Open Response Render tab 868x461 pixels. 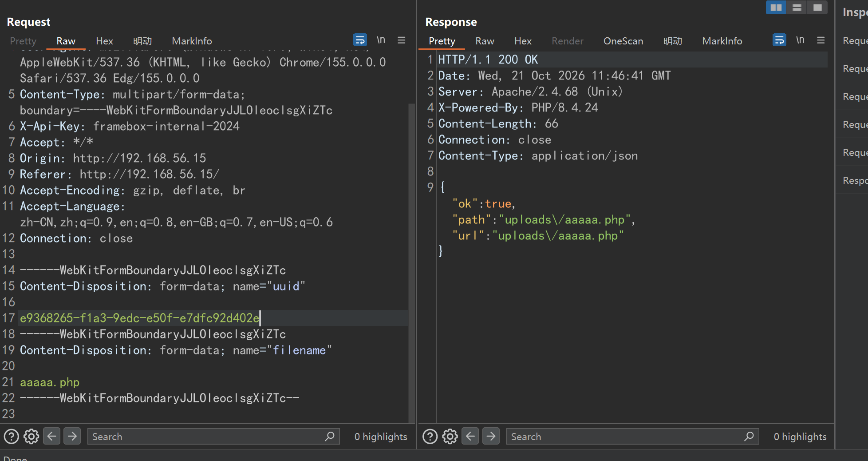(x=568, y=41)
